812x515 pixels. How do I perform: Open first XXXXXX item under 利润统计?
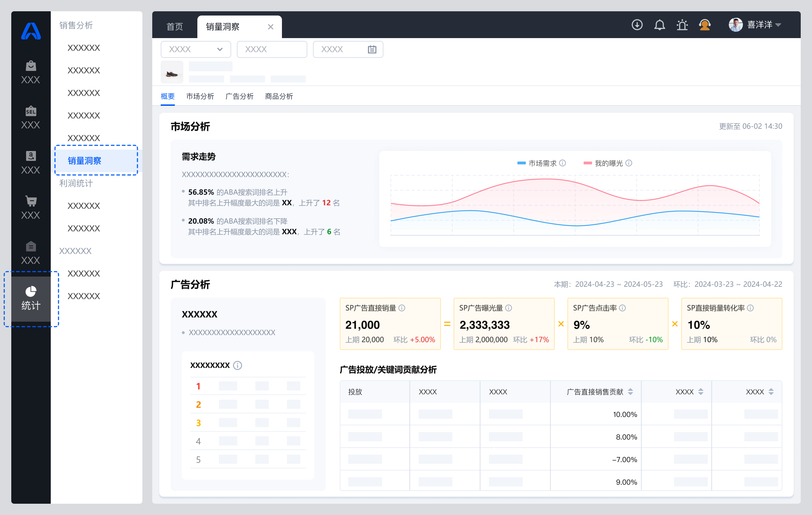point(84,206)
